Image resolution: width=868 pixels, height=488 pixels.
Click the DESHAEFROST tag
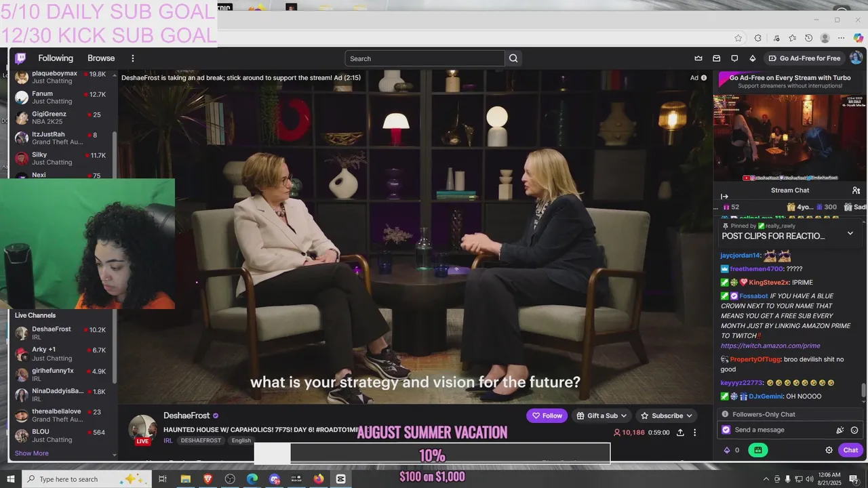pos(201,441)
